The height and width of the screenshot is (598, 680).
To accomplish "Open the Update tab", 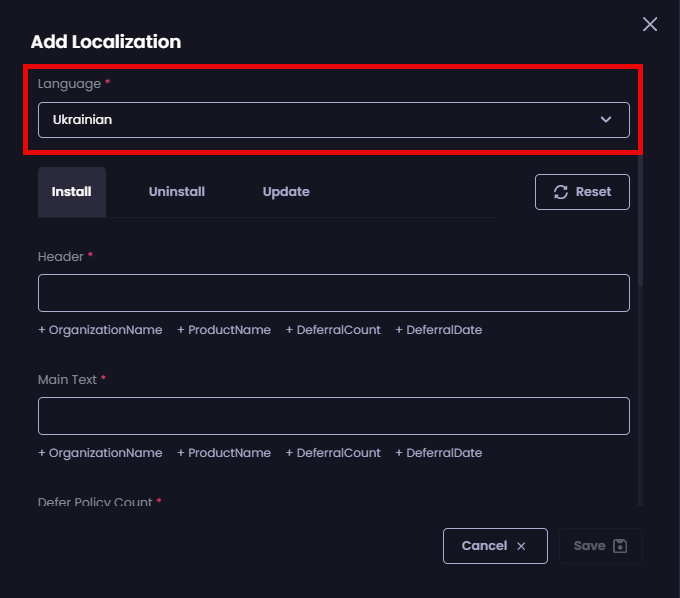I will 286,192.
